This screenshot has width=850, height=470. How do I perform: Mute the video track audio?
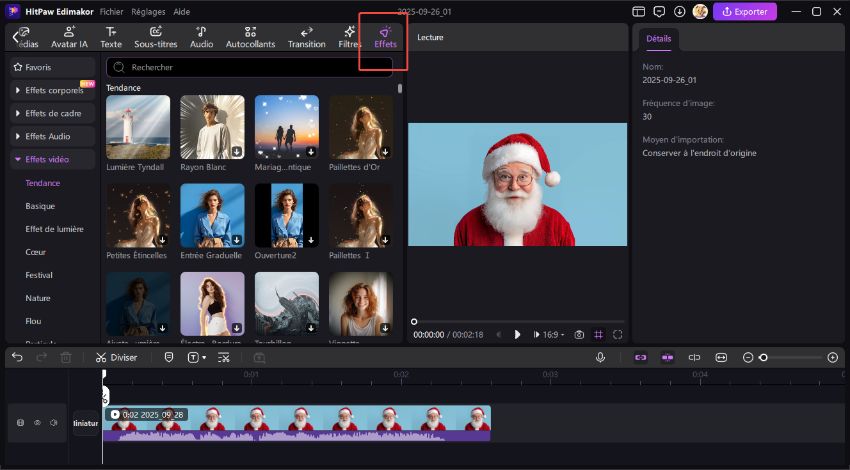(x=54, y=423)
